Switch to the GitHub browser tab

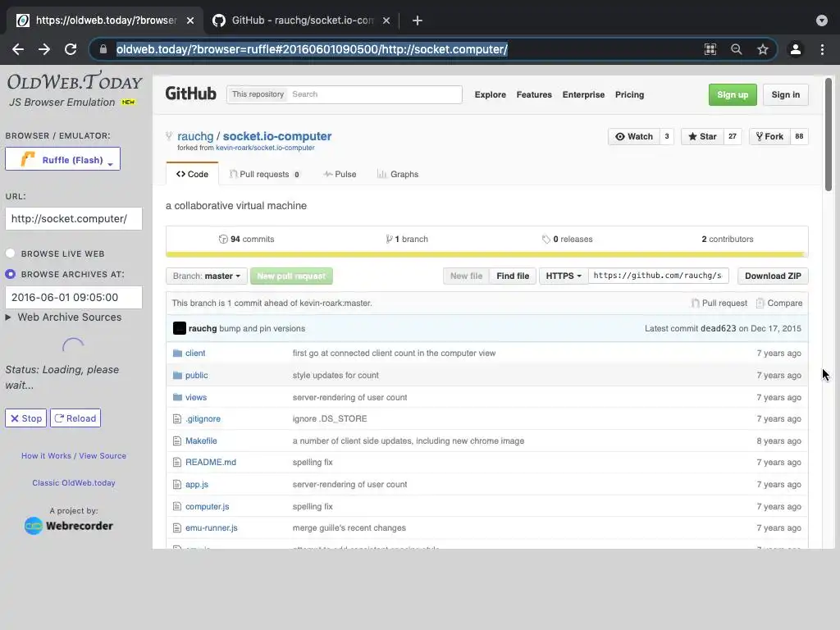click(301, 21)
